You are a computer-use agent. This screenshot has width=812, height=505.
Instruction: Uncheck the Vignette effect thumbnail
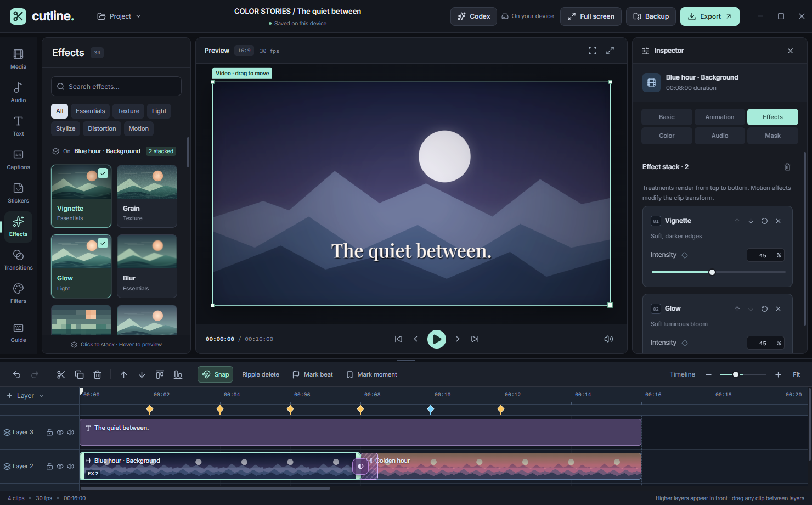tap(81, 196)
